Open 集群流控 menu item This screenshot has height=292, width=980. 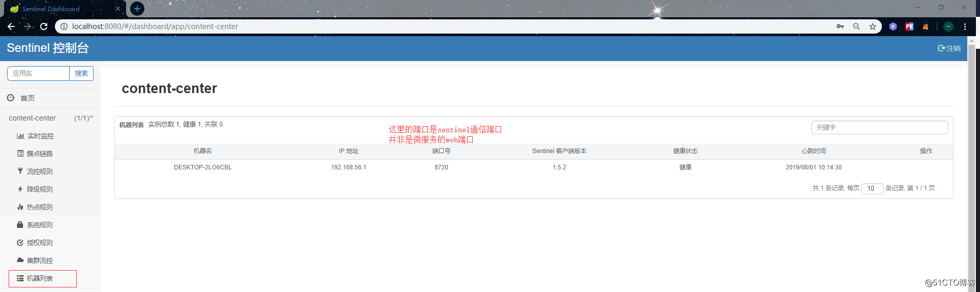pyautogui.click(x=40, y=260)
